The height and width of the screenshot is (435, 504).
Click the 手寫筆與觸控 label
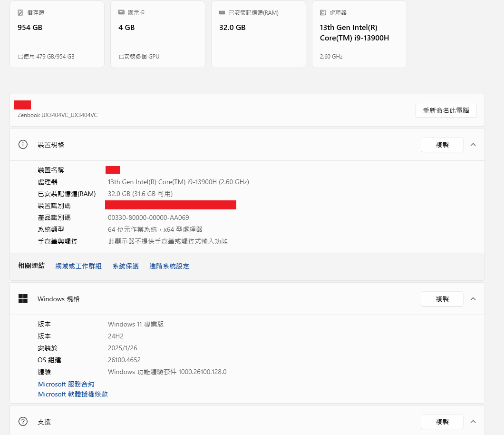point(58,241)
